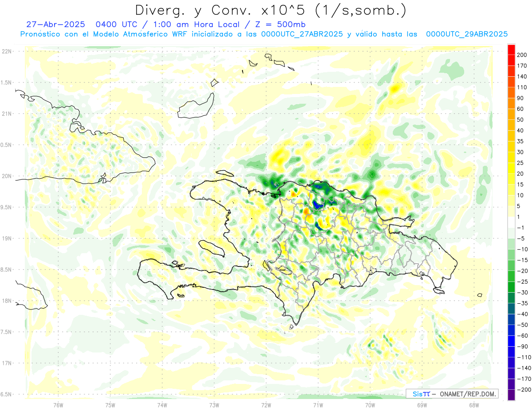
Task: Click the "72W" longitude axis label
Action: click(266, 405)
